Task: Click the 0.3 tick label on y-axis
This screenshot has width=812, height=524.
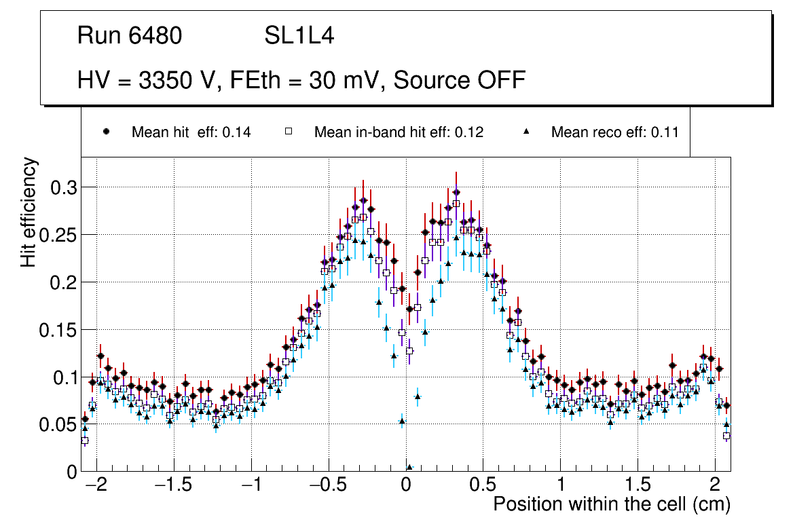Action: coord(63,187)
